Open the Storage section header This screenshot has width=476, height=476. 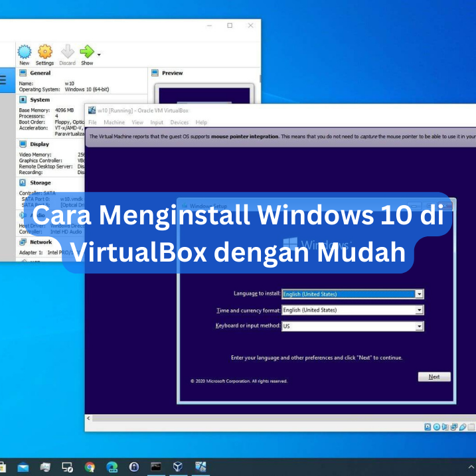tap(40, 183)
